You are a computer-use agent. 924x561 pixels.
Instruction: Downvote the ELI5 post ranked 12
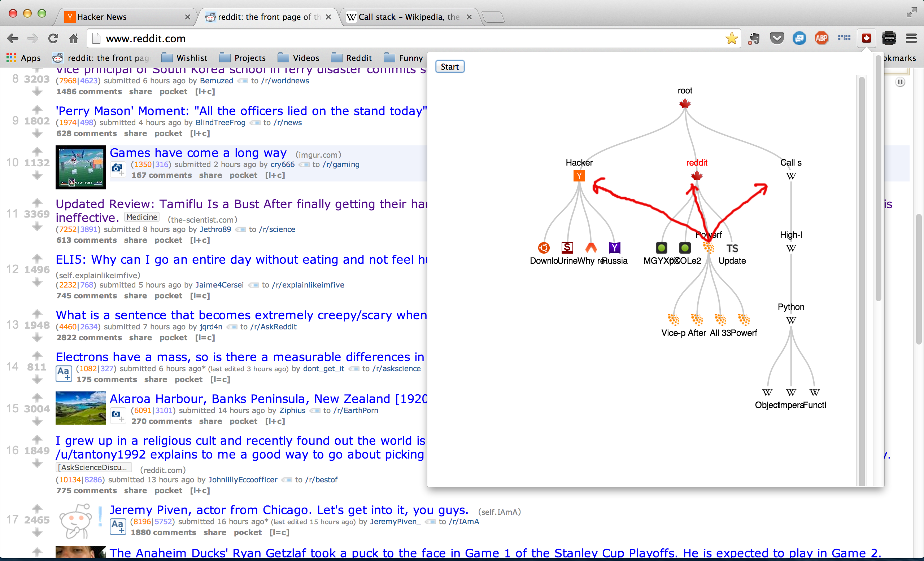[37, 282]
